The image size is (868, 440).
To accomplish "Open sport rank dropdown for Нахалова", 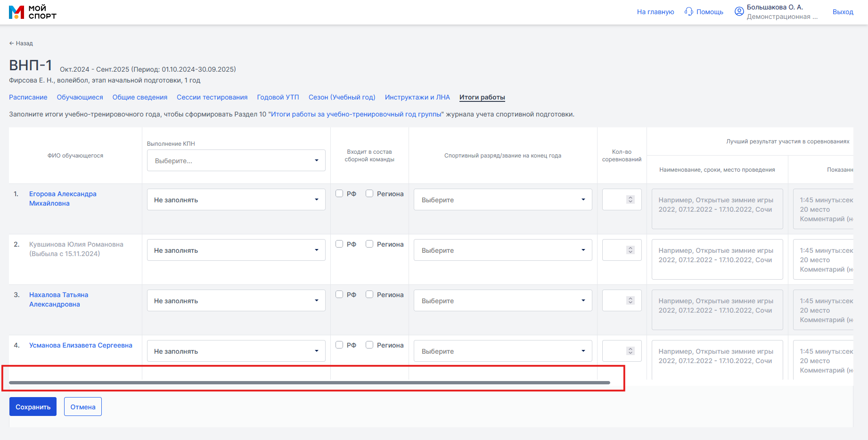I will 503,300.
